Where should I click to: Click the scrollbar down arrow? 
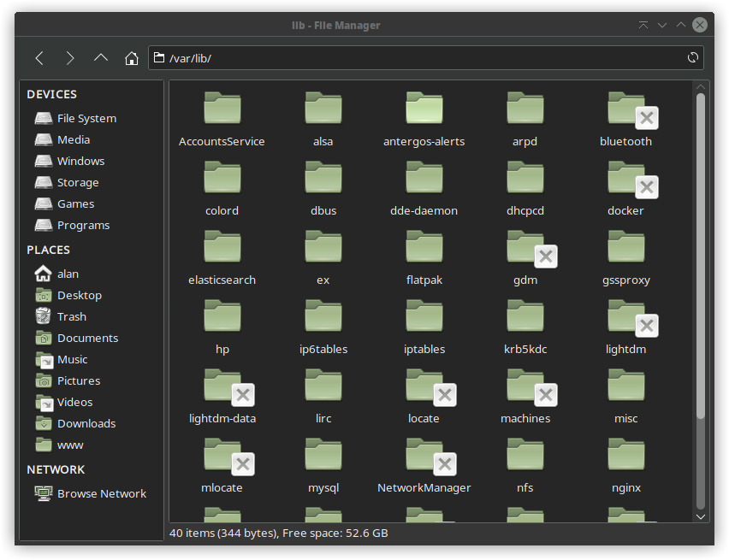701,516
